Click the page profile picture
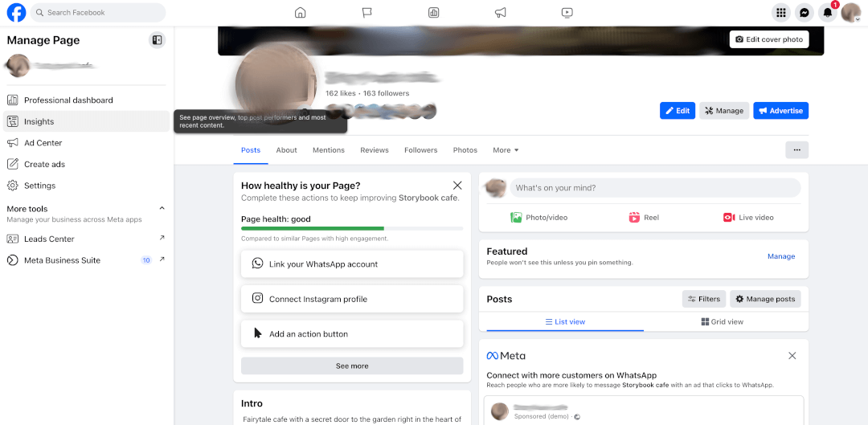 (x=276, y=83)
